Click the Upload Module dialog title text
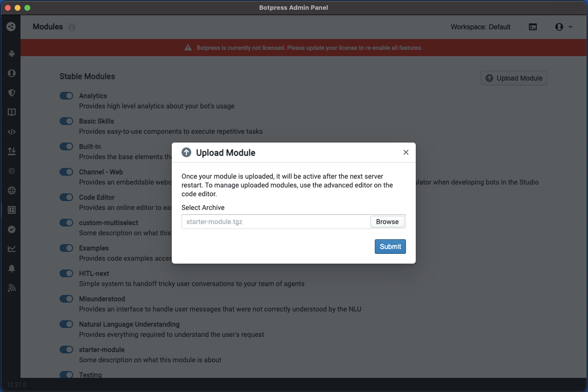 point(226,153)
